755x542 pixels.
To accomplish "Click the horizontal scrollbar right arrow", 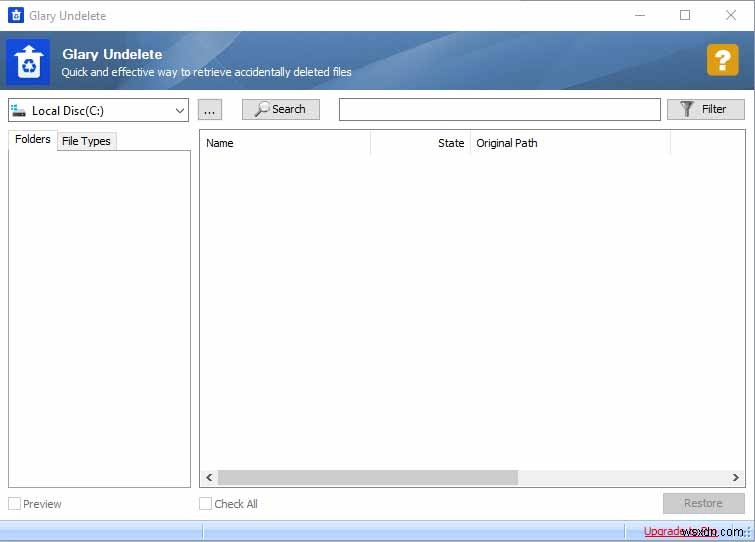I will (735, 477).
